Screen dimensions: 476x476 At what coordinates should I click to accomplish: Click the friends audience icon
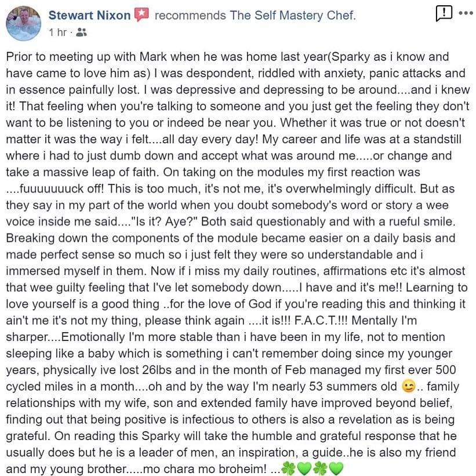coord(81,33)
